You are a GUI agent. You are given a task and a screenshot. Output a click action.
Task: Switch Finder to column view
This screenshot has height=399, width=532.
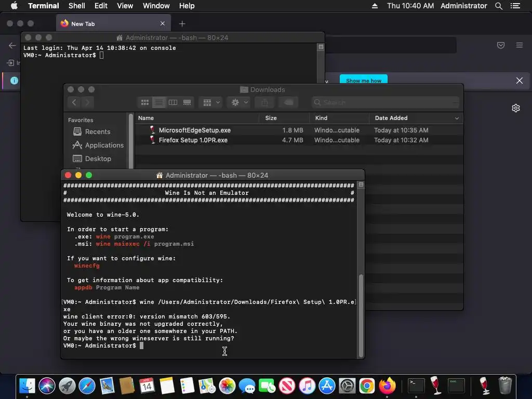pyautogui.click(x=173, y=102)
